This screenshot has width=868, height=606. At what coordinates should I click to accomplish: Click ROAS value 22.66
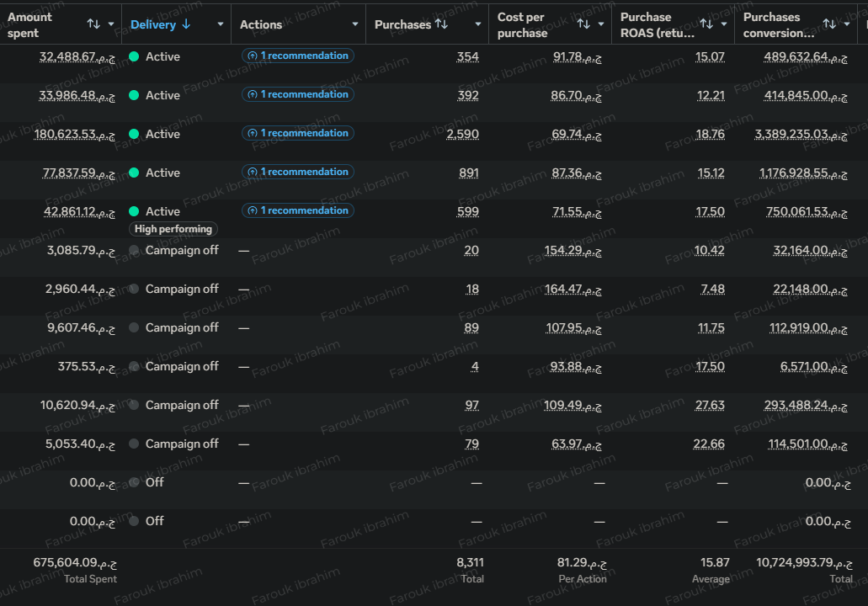(709, 444)
